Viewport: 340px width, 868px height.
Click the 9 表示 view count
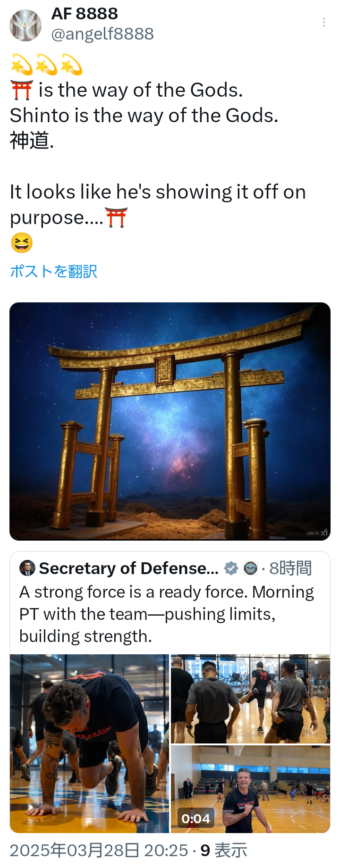click(224, 851)
